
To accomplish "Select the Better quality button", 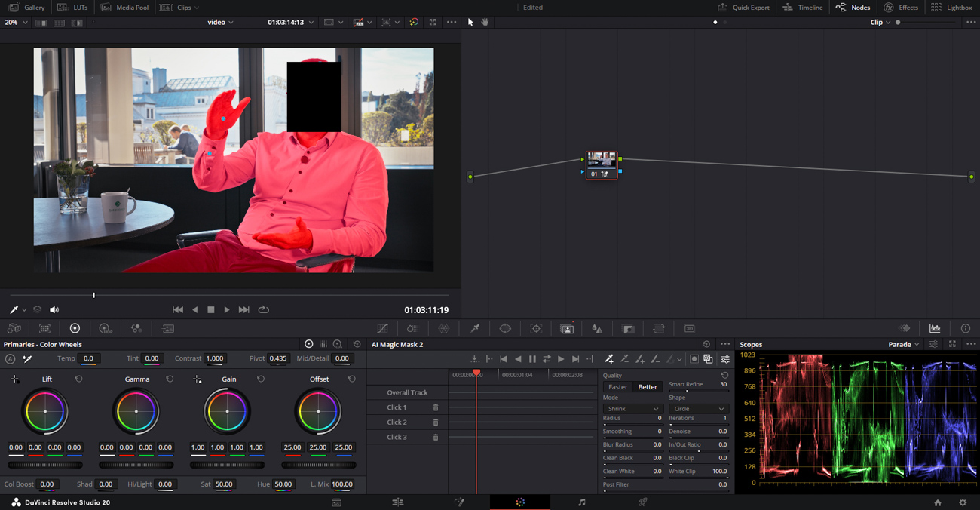I will (x=648, y=387).
